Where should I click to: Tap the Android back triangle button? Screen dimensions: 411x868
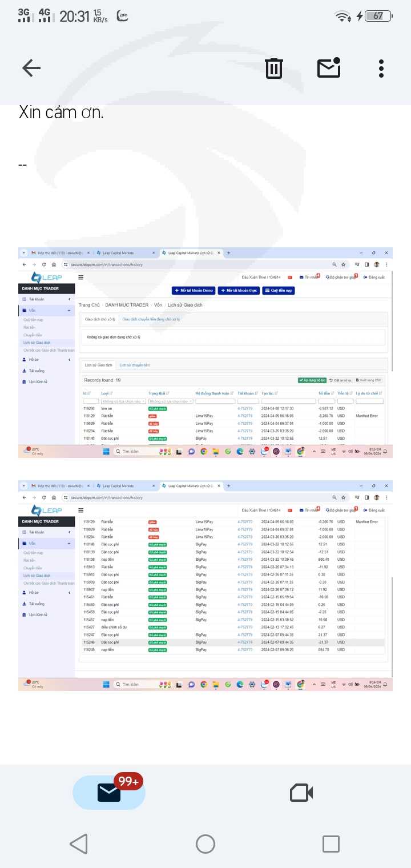pos(79,844)
